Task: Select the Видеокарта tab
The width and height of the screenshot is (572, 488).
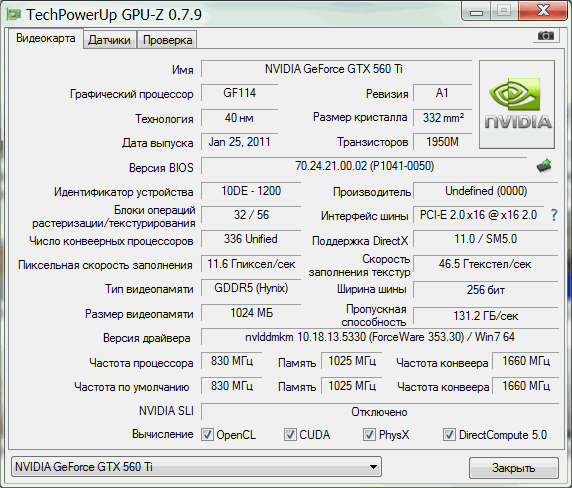Action: (46, 38)
